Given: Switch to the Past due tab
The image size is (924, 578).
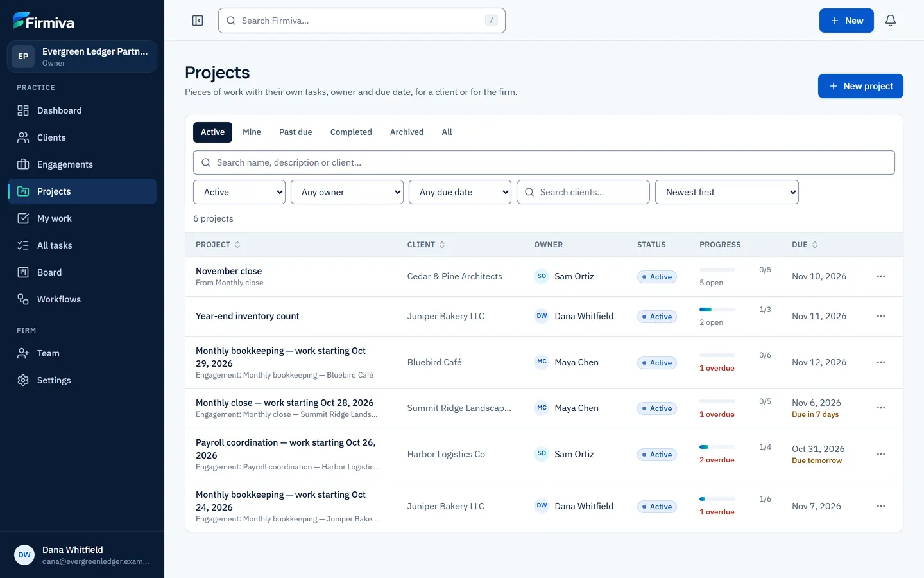Looking at the screenshot, I should coord(296,132).
